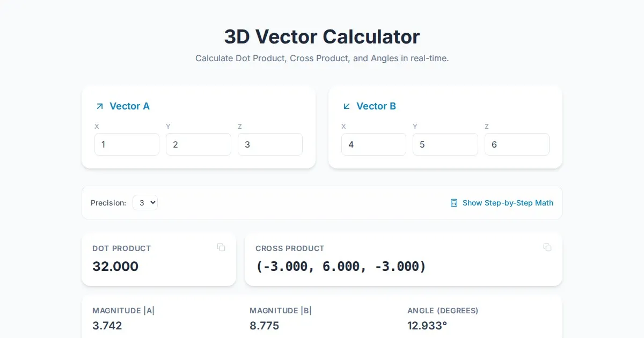The image size is (644, 338).
Task: Click the Vector B arrow icon
Action: pyautogui.click(x=346, y=106)
